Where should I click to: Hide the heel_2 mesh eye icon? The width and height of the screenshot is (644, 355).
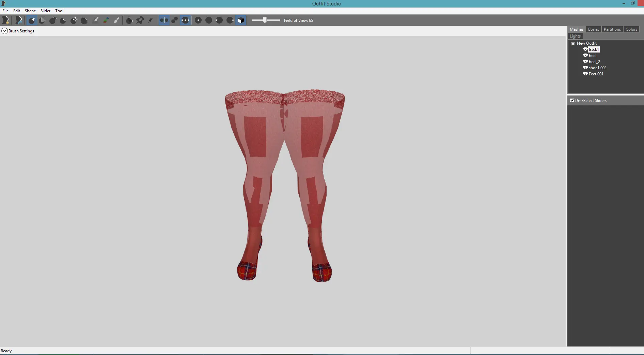click(585, 62)
